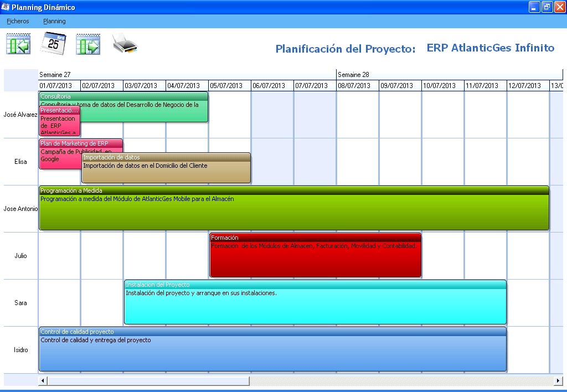This screenshot has width=567, height=392.
Task: Select the red Formación task bar
Action: tap(315, 255)
